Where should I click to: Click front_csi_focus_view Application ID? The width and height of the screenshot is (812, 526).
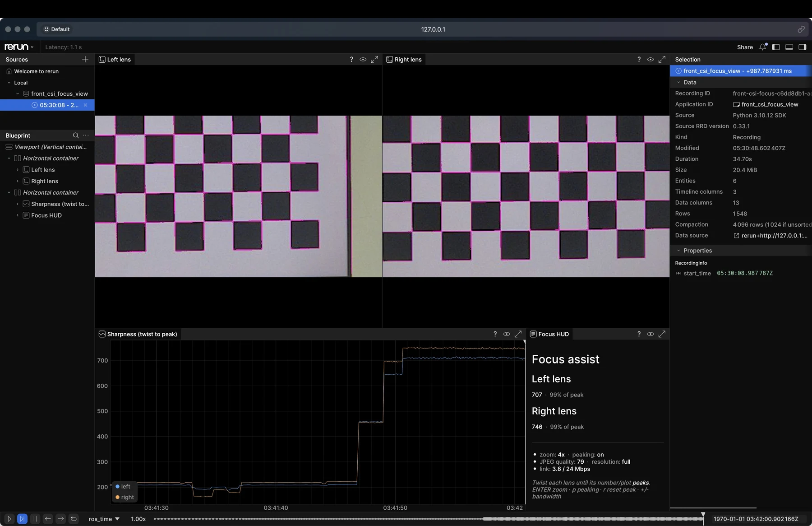pyautogui.click(x=766, y=104)
